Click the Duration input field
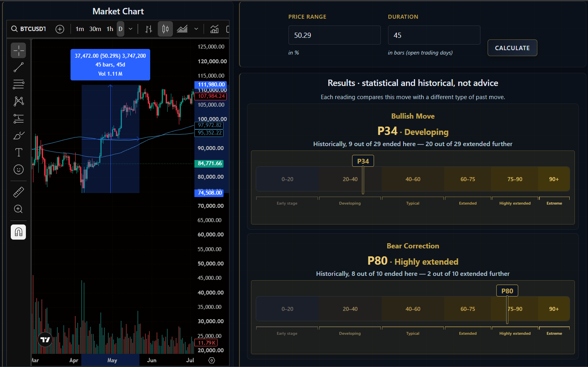Viewport: 588px width, 367px height. point(434,35)
